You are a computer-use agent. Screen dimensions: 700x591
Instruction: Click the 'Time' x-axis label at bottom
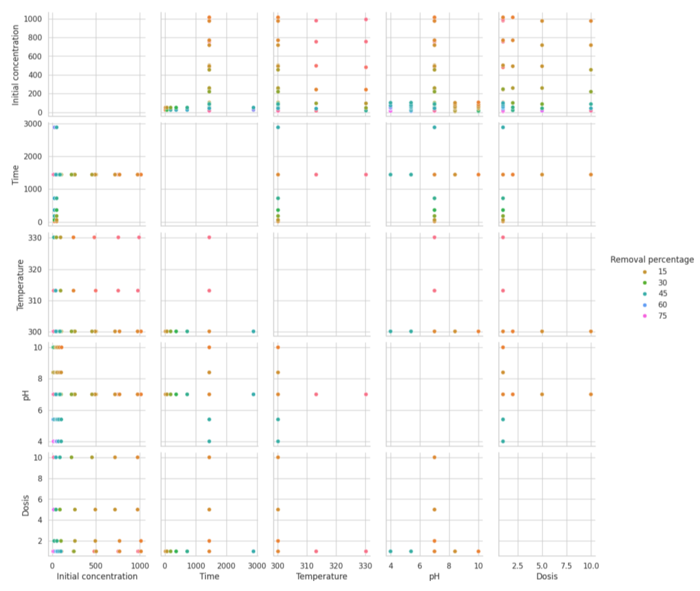(x=209, y=576)
